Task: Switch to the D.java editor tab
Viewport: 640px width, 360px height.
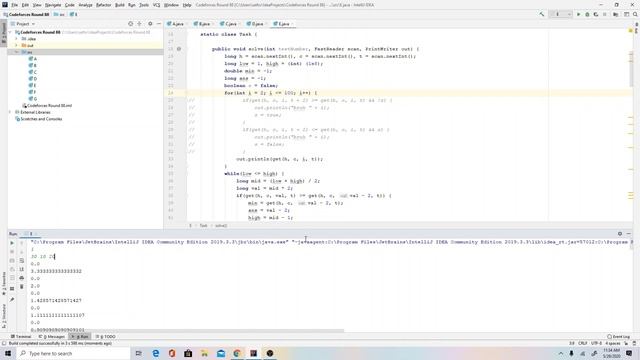Action: click(255, 24)
